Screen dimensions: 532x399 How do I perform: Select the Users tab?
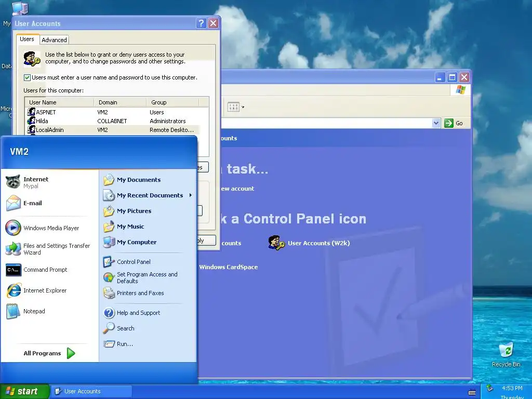27,39
